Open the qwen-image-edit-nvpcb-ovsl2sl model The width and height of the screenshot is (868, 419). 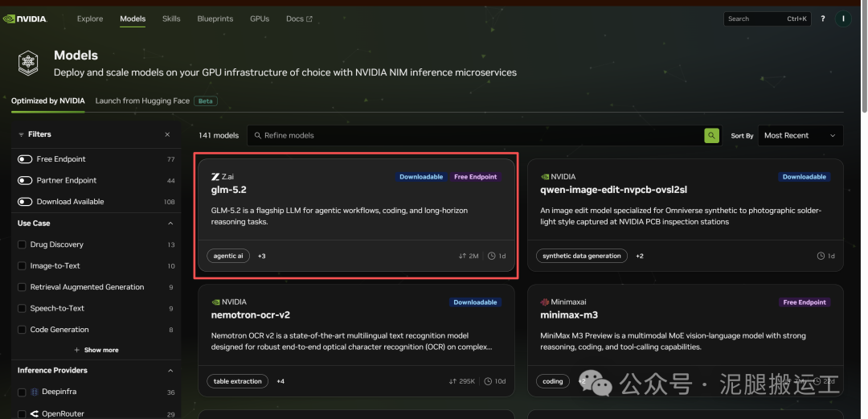click(x=615, y=190)
